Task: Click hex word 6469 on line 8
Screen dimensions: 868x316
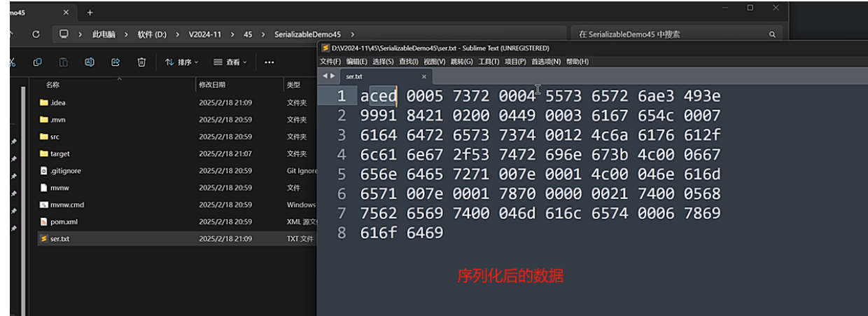Action: coord(425,233)
